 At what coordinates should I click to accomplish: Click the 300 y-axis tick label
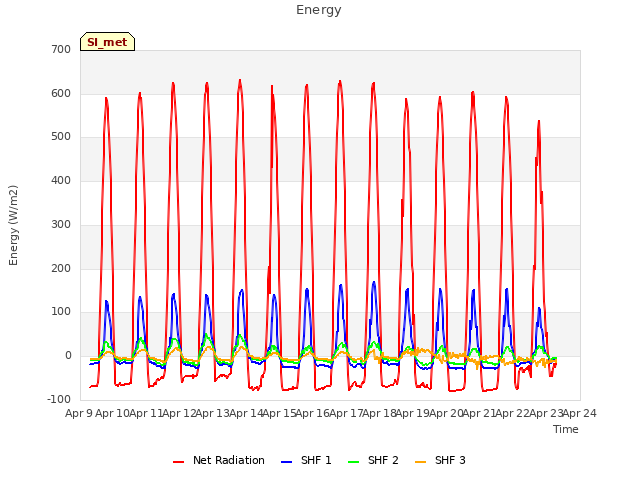coord(61,224)
